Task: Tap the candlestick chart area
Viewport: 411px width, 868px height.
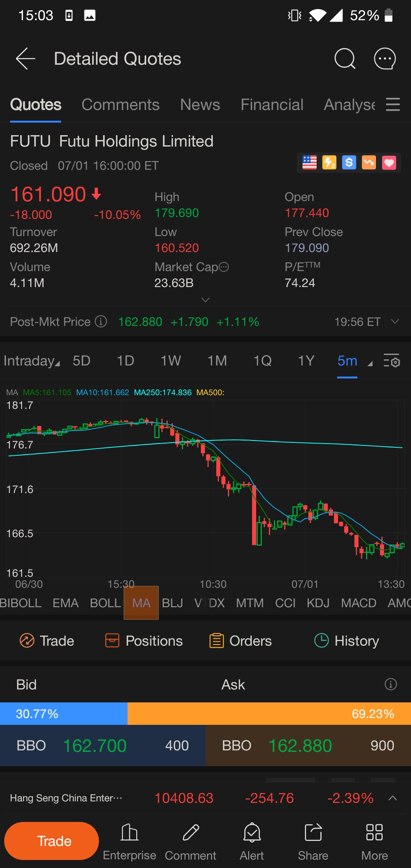Action: 205,488
